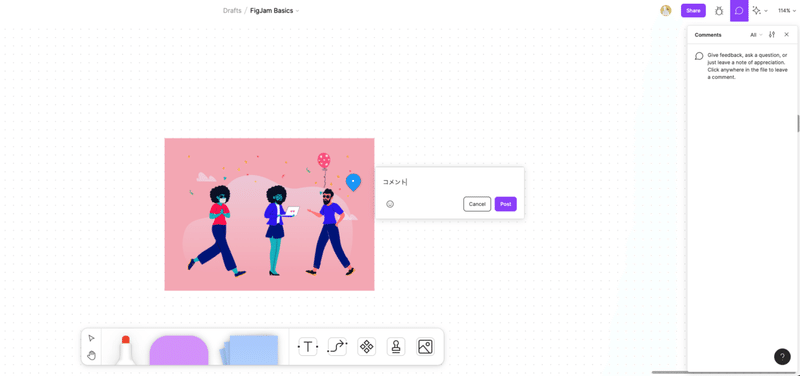Select the hand pan tool

click(x=91, y=355)
